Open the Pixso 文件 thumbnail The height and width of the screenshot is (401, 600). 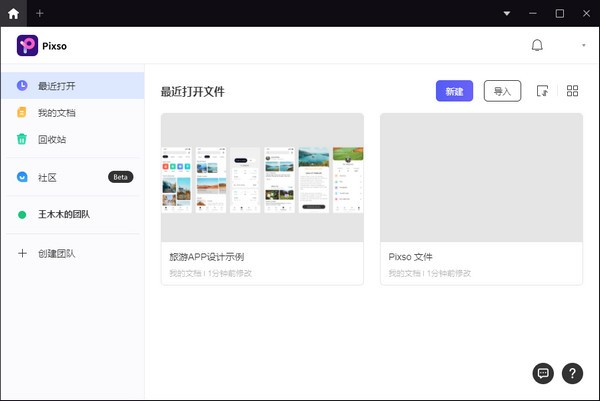tap(481, 177)
